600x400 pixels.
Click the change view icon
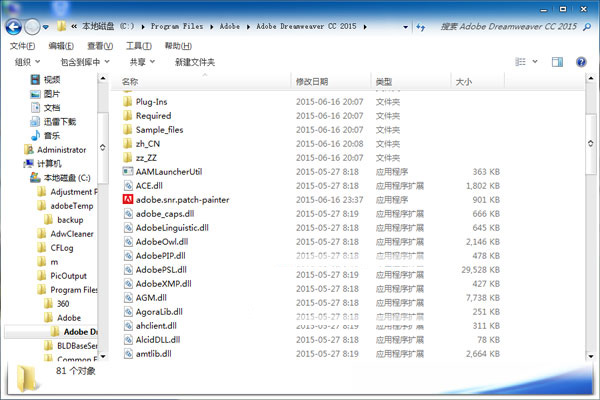coord(520,62)
